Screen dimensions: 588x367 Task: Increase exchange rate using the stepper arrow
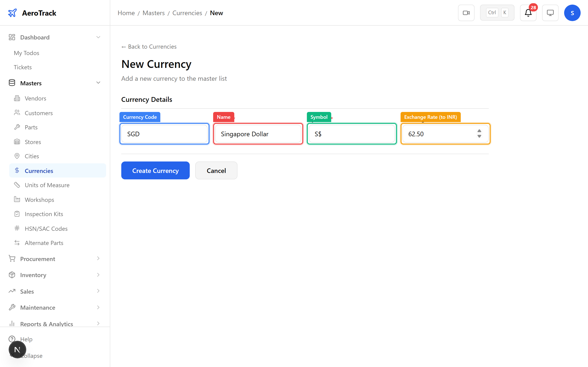point(479,131)
